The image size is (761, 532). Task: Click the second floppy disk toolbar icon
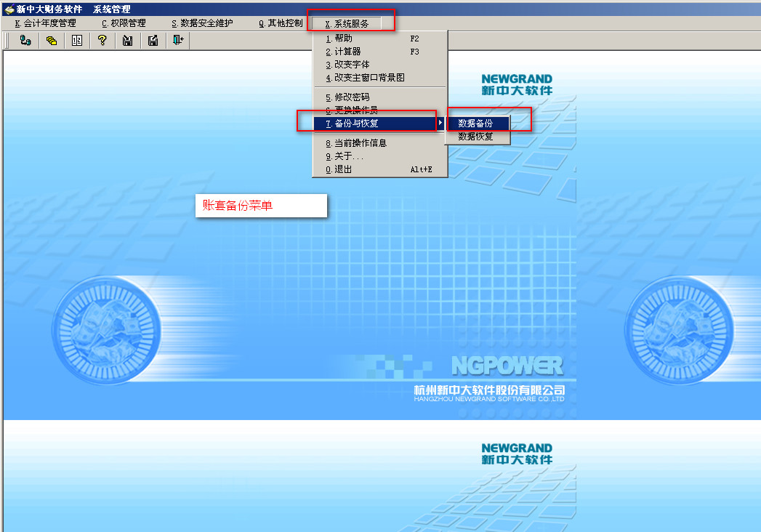(x=153, y=41)
